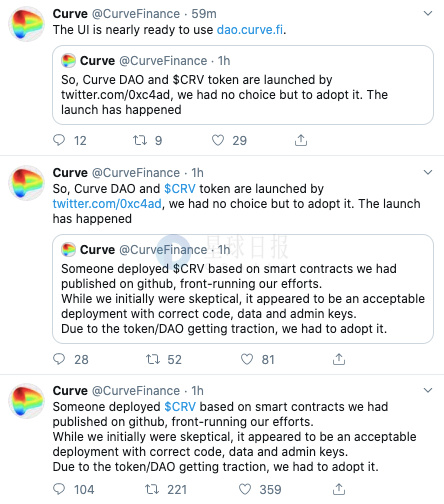Open the twitter.com/0xc4ad link
Image resolution: width=444 pixels, height=504 pixels.
click(x=107, y=204)
